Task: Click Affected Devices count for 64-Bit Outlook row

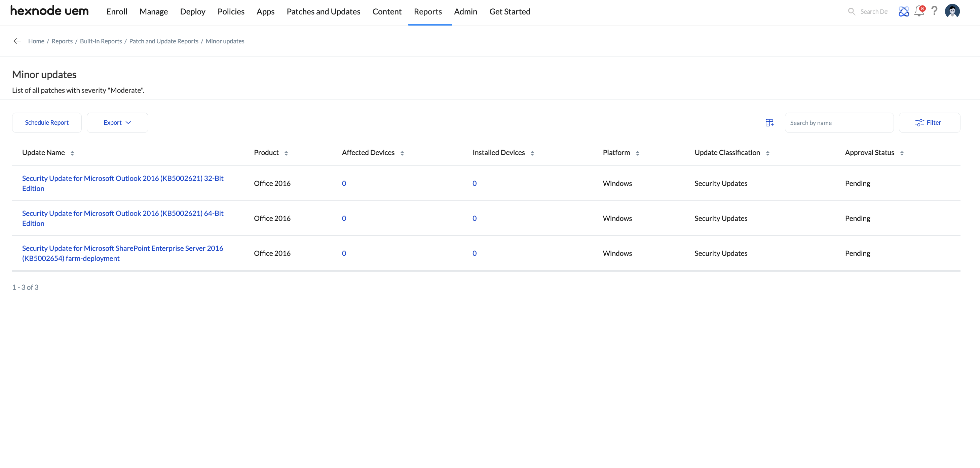Action: click(x=344, y=218)
